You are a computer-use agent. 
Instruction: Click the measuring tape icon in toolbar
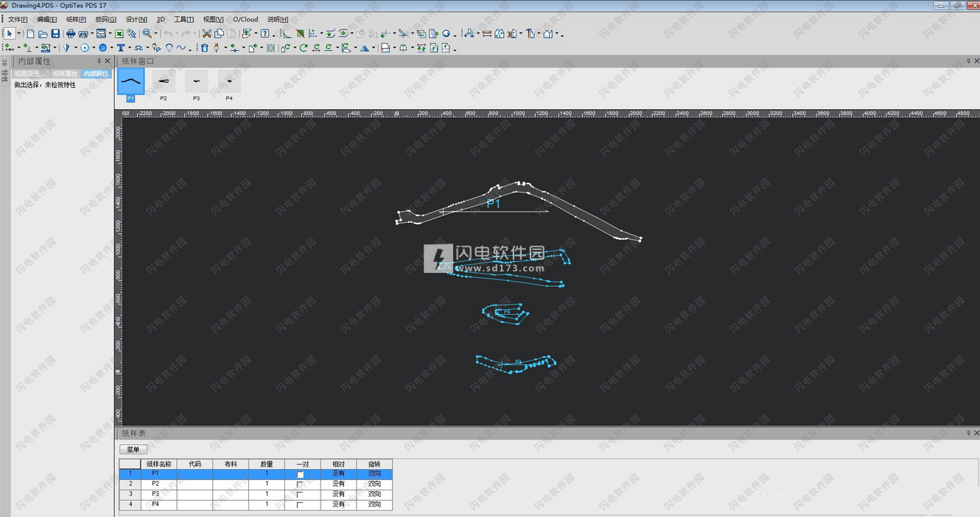point(487,34)
